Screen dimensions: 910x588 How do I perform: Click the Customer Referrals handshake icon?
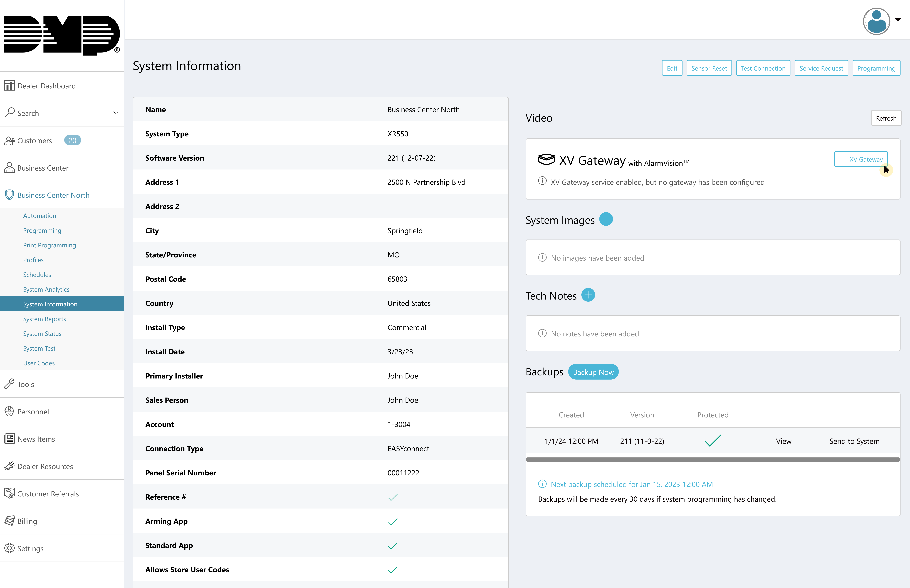[10, 493]
